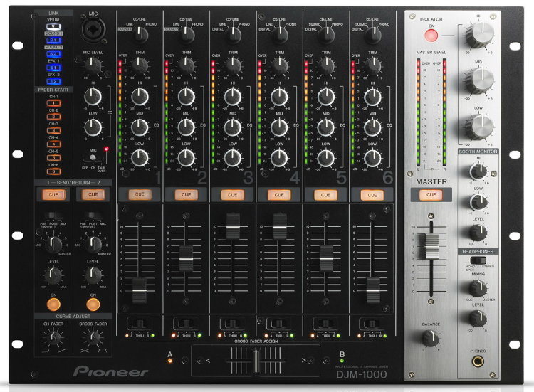This screenshot has width=534, height=392.
Task: Click the headphones LEVEL knob
Action: pos(478,319)
